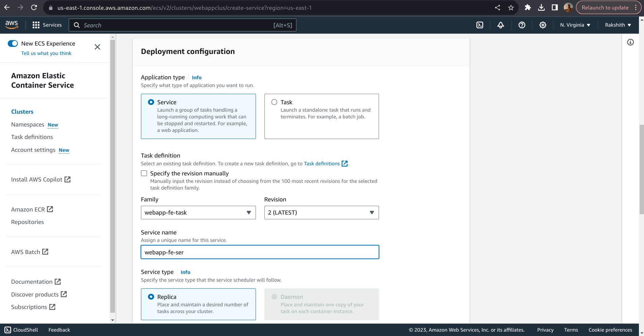The height and width of the screenshot is (336, 644).
Task: Open Clusters in the sidebar navigation
Action: (x=22, y=112)
